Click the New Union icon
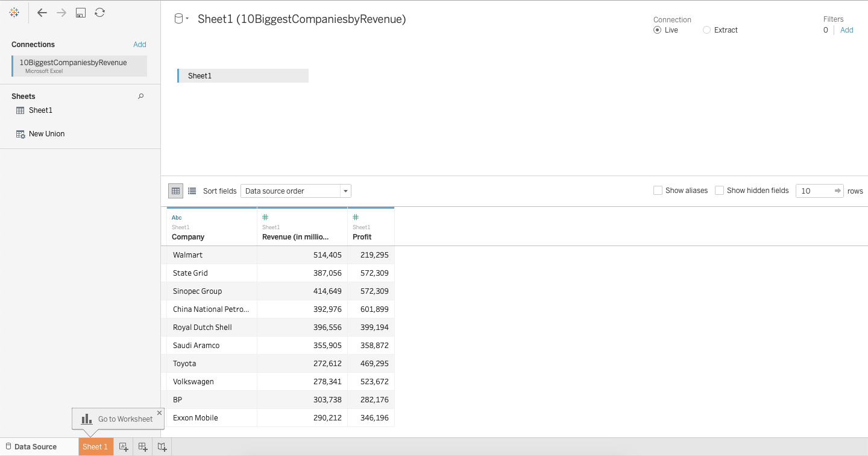 point(20,134)
